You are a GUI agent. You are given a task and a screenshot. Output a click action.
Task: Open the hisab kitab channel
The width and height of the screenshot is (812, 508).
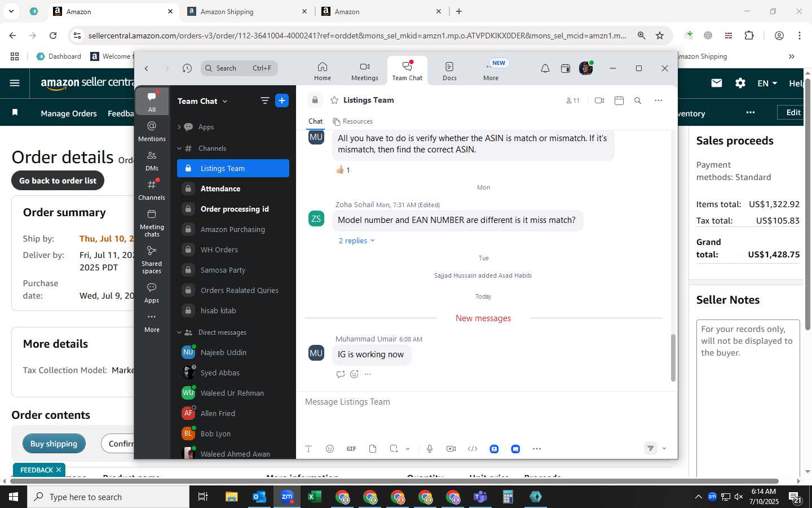(233, 310)
